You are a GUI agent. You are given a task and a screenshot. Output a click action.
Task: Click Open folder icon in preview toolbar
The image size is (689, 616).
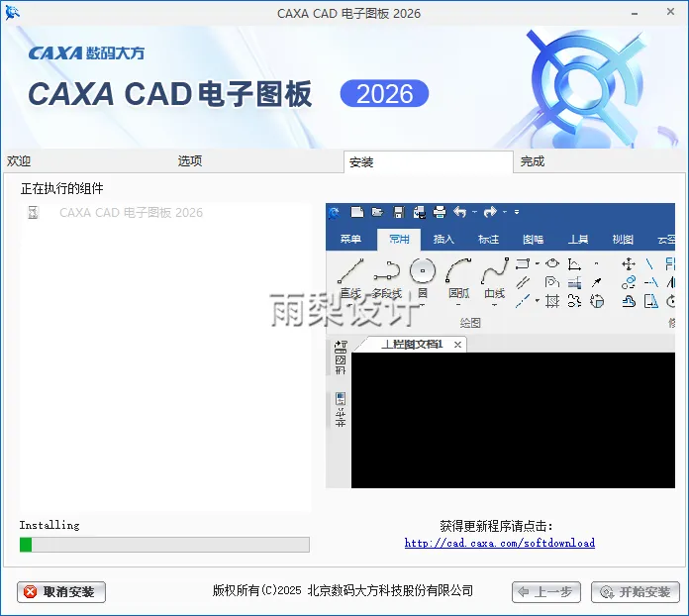click(x=377, y=212)
